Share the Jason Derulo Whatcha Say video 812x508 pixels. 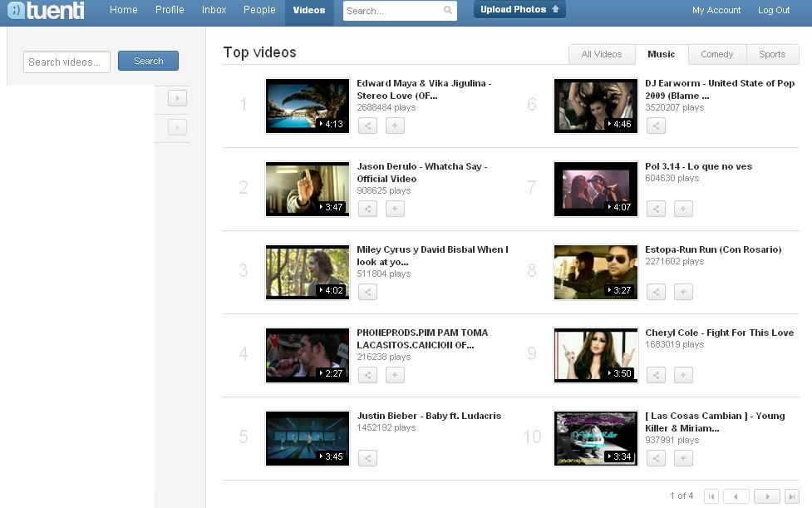pos(367,209)
